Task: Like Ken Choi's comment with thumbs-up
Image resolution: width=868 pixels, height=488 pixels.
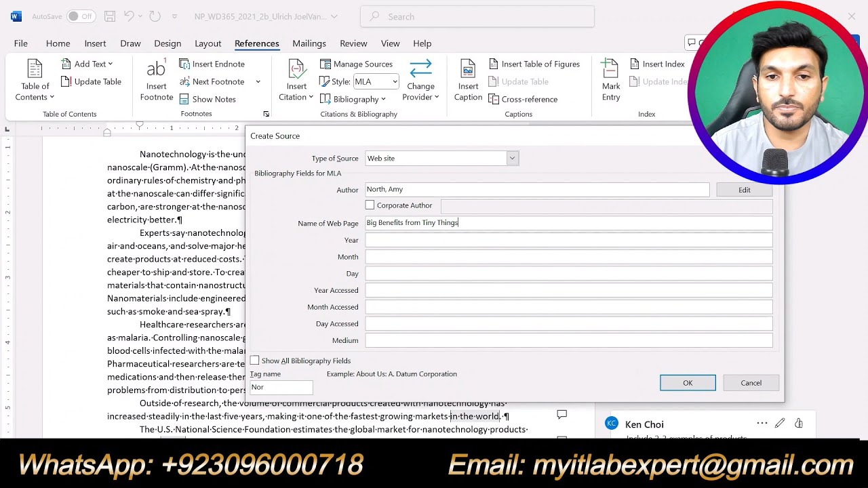Action: coord(799,424)
